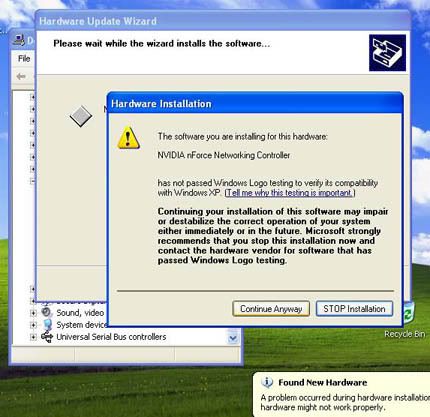Select the Universal Serial Bus controllers item
Screen dimensions: 430x417
(111, 337)
